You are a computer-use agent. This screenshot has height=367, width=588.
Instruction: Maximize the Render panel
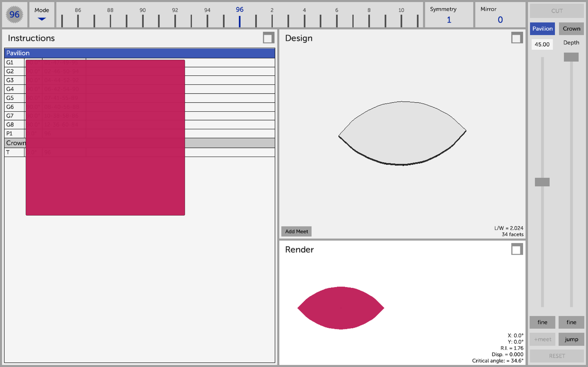(517, 249)
